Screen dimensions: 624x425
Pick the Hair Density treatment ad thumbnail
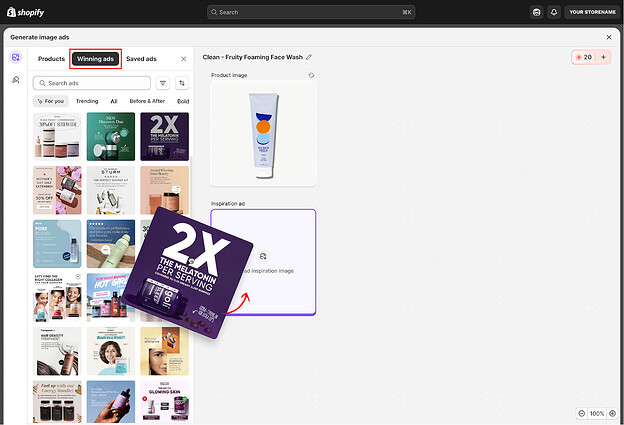pos(57,351)
